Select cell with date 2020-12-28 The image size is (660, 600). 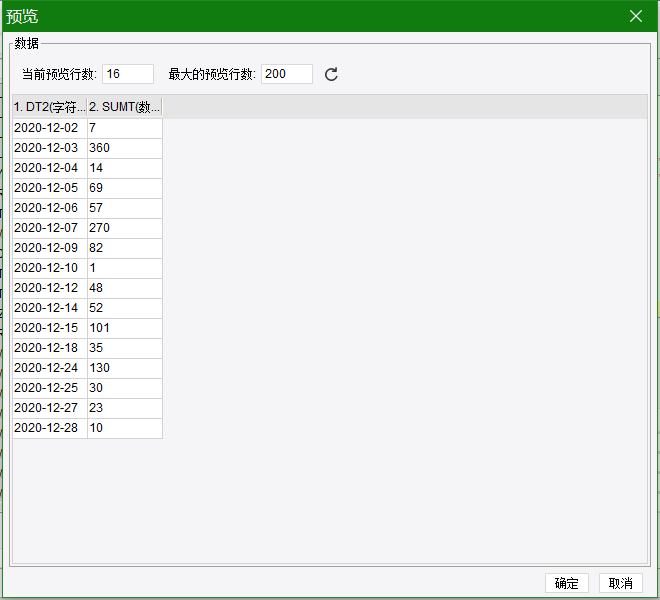coord(50,428)
